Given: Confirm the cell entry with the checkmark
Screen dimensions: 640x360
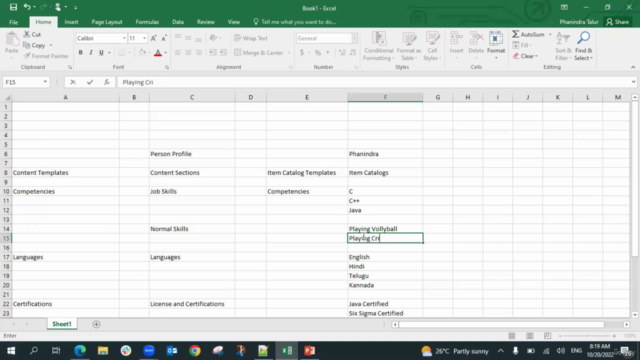Looking at the screenshot, I should tap(90, 82).
